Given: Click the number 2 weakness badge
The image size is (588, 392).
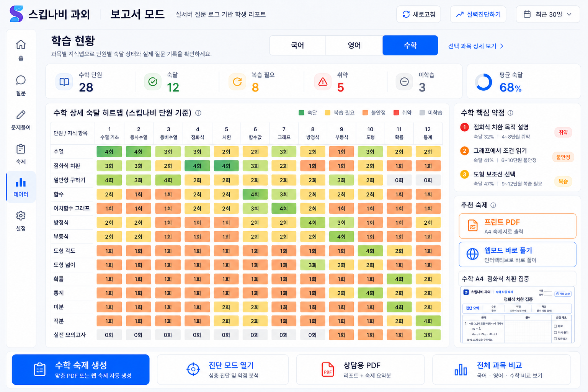Looking at the screenshot, I should [464, 151].
